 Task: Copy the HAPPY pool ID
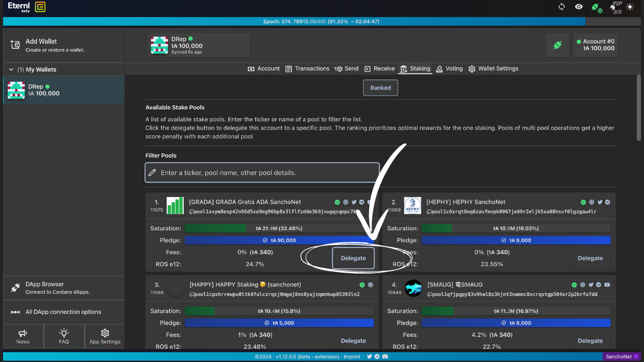(x=191, y=295)
